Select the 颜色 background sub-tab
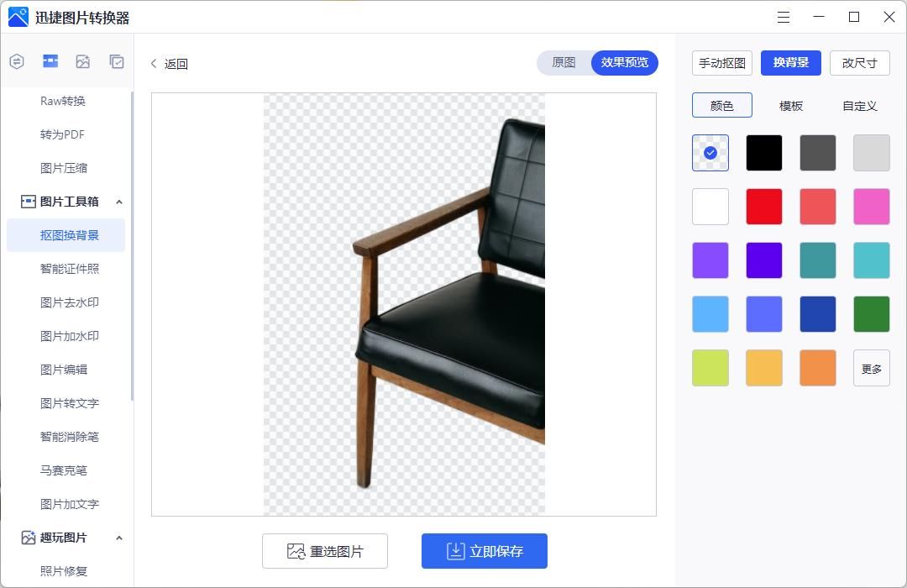The width and height of the screenshot is (907, 588). pos(722,106)
